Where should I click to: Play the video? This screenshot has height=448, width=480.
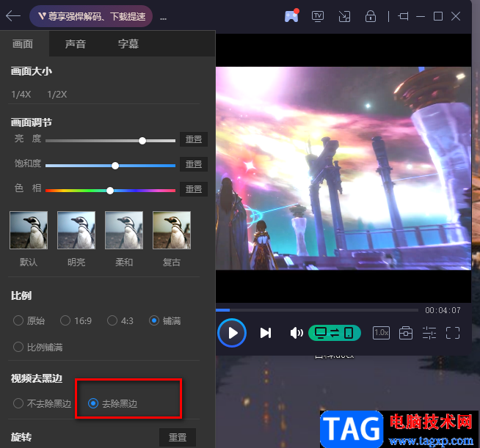232,333
